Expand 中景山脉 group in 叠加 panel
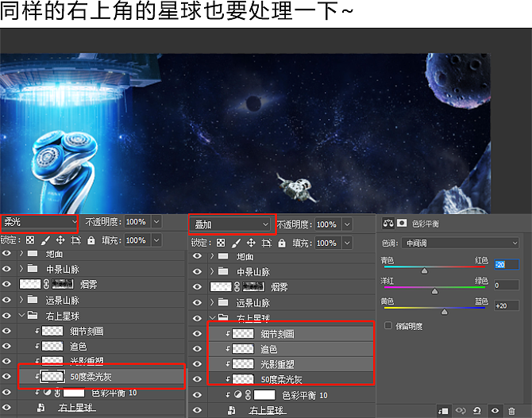532x418 pixels. click(x=212, y=271)
